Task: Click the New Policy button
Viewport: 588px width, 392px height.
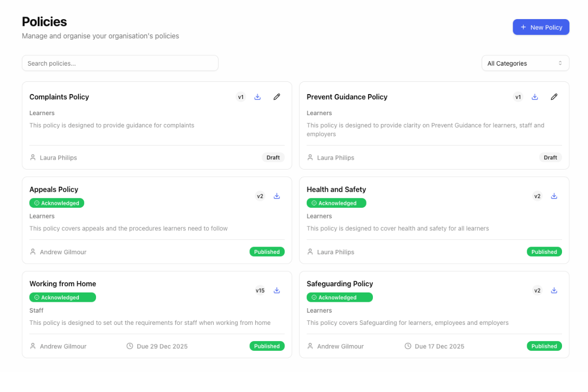Action: pyautogui.click(x=541, y=27)
